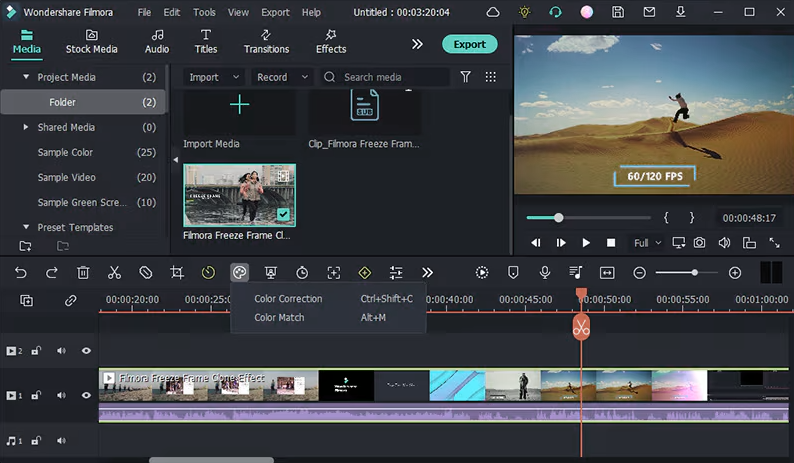The image size is (794, 463).
Task: Start voiceover with microphone icon
Action: (545, 273)
